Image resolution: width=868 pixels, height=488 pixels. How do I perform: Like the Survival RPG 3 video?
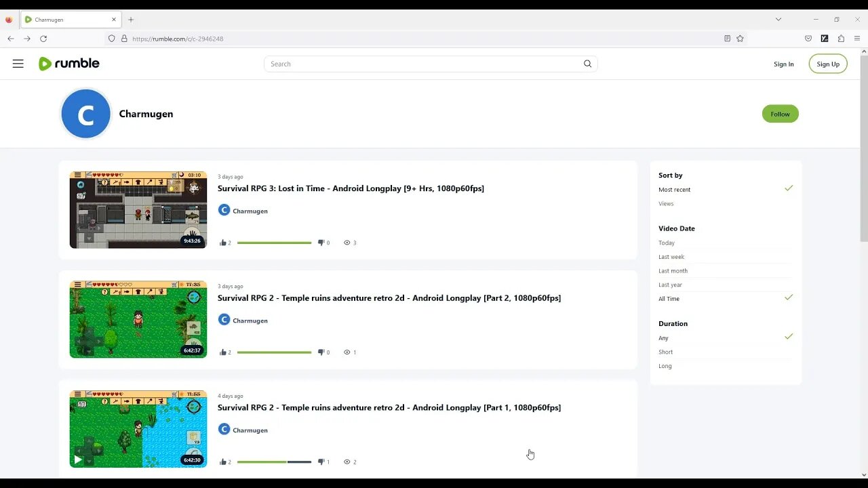(223, 243)
